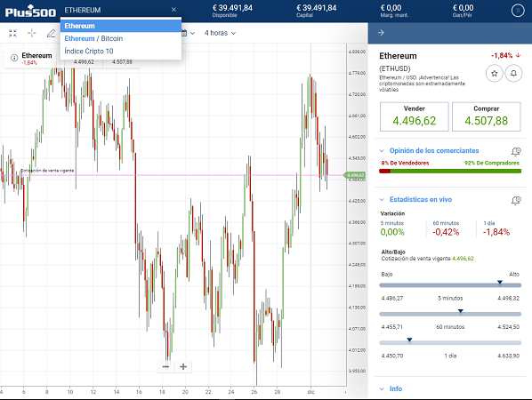532x400 pixels.
Task: Set a price alert with bell icon
Action: [x=513, y=73]
